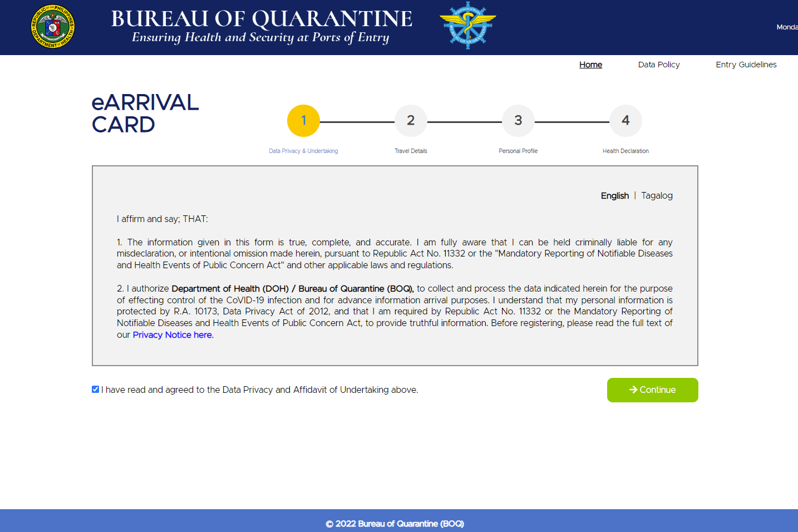798x532 pixels.
Task: Jump to step 2 circle
Action: (411, 121)
